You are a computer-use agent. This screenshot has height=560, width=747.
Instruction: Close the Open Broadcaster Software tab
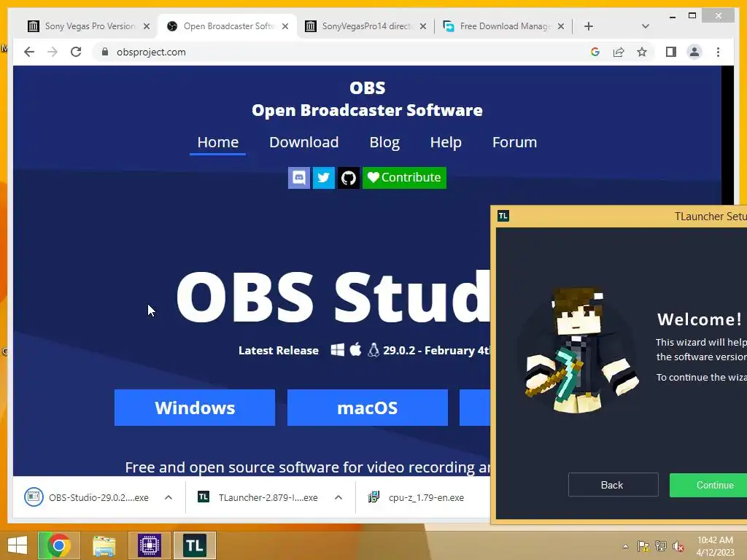point(285,26)
